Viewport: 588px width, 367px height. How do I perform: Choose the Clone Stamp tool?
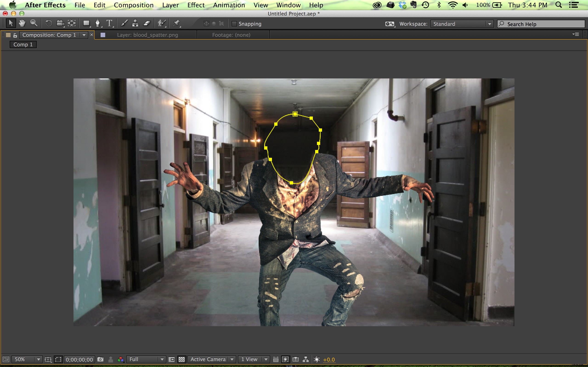coord(135,24)
